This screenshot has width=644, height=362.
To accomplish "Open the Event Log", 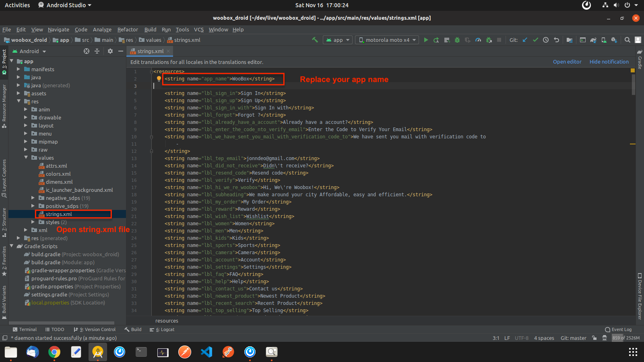I will pyautogui.click(x=618, y=329).
